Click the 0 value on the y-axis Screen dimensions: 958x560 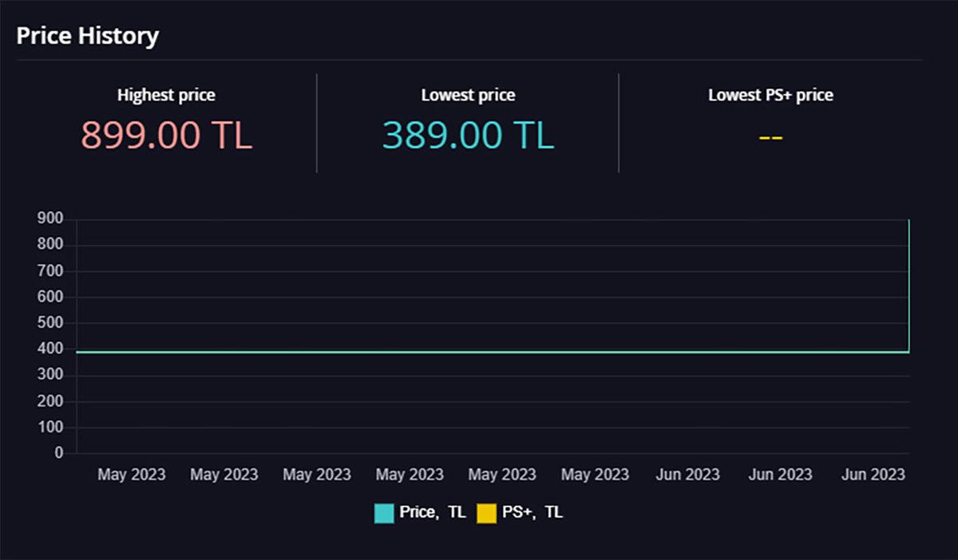coord(58,453)
